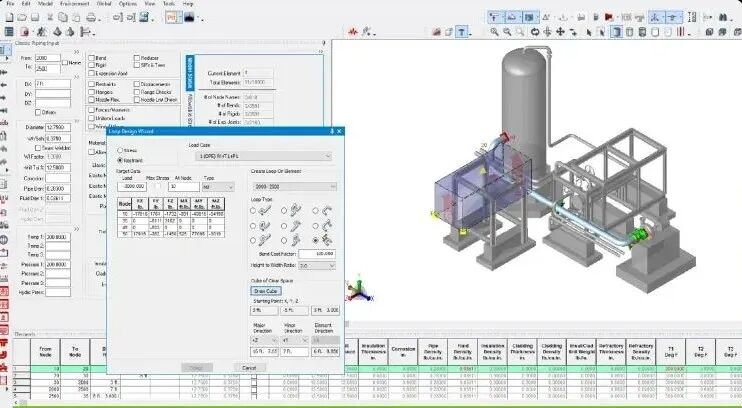Open the Help menu
The height and width of the screenshot is (408, 742).
click(187, 3)
